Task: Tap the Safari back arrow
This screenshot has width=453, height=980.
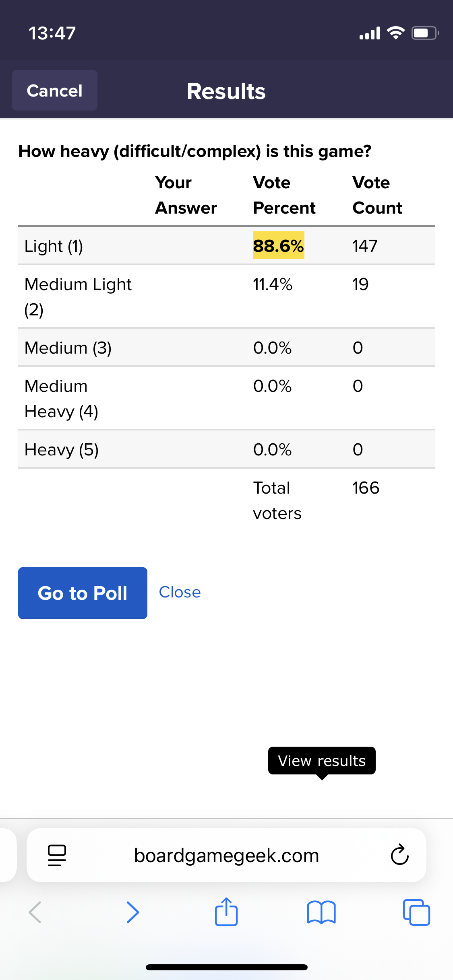Action: pyautogui.click(x=35, y=912)
